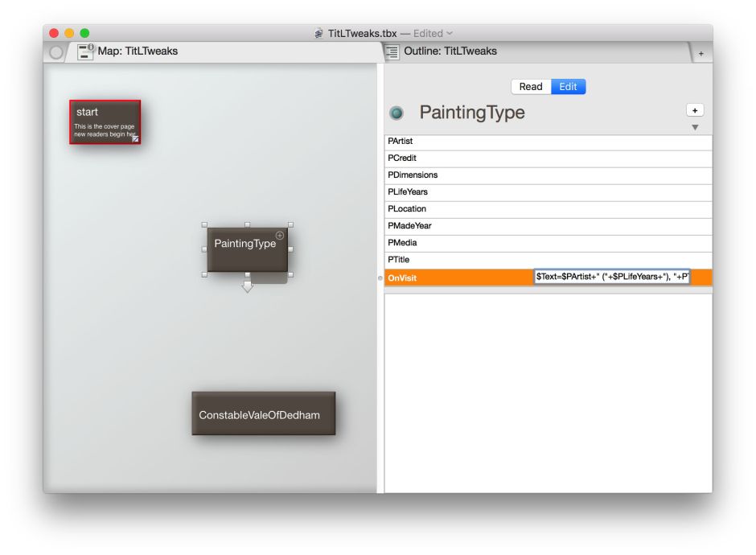Click the plus button to add displayed attributes
Viewport: 756px width, 555px height.
click(x=695, y=111)
